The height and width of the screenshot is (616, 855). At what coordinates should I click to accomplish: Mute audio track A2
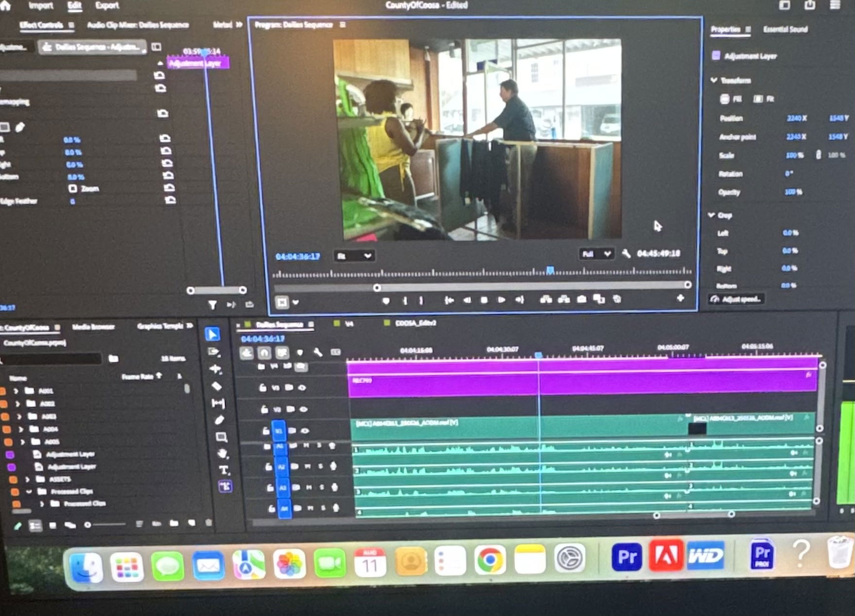tap(307, 466)
